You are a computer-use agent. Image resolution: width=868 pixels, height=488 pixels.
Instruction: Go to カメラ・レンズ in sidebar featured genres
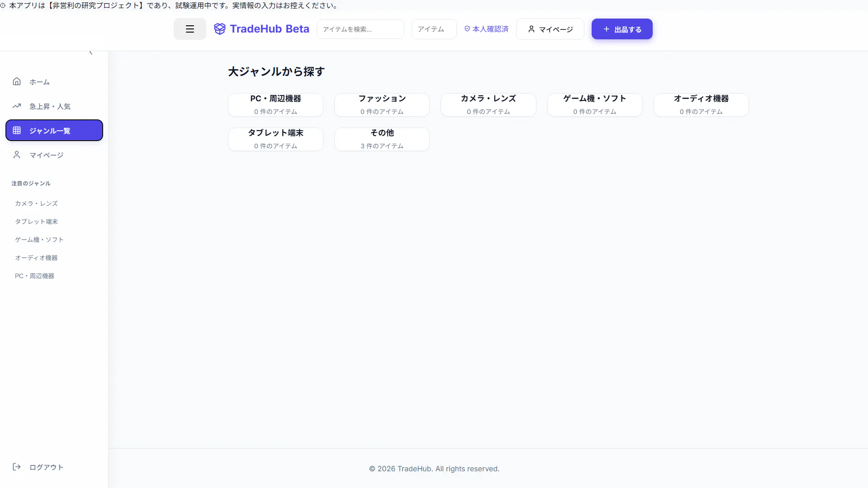coord(36,204)
